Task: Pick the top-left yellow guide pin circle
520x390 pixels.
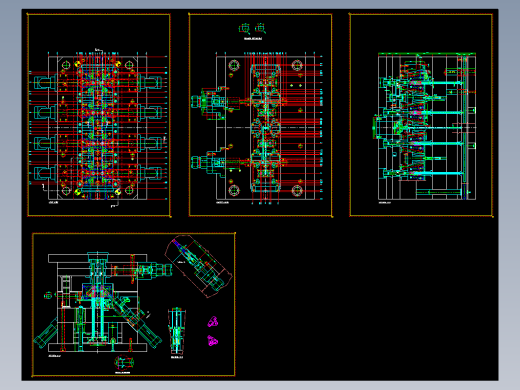Action: coord(78,64)
